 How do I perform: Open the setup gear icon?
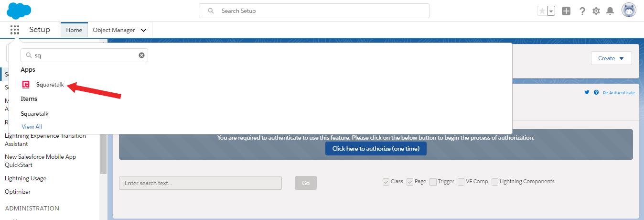[596, 11]
